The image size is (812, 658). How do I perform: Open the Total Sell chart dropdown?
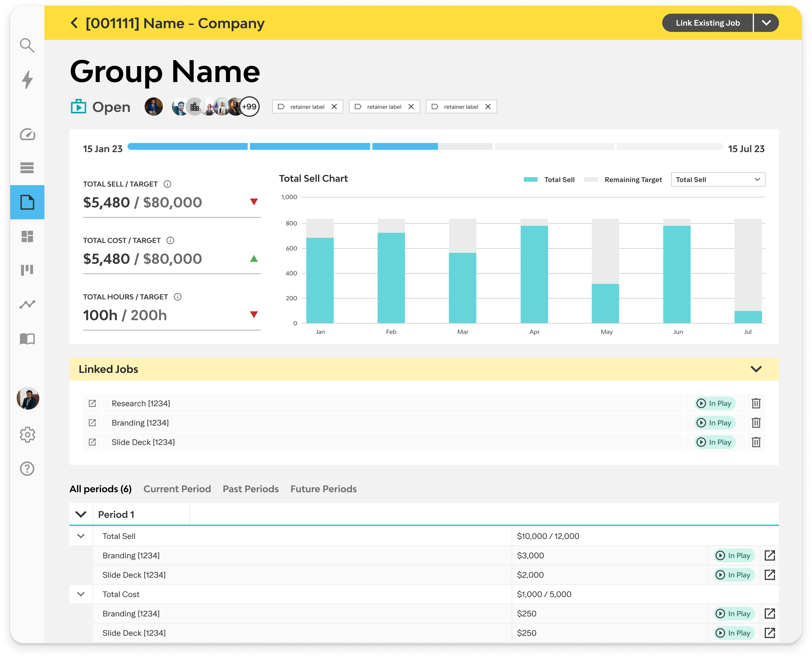[x=718, y=180]
